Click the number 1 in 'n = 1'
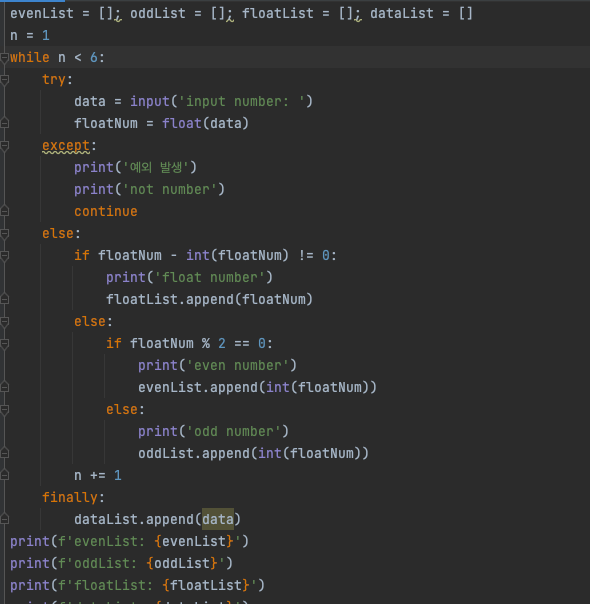Viewport: 590px width, 604px height. pyautogui.click(x=46, y=36)
